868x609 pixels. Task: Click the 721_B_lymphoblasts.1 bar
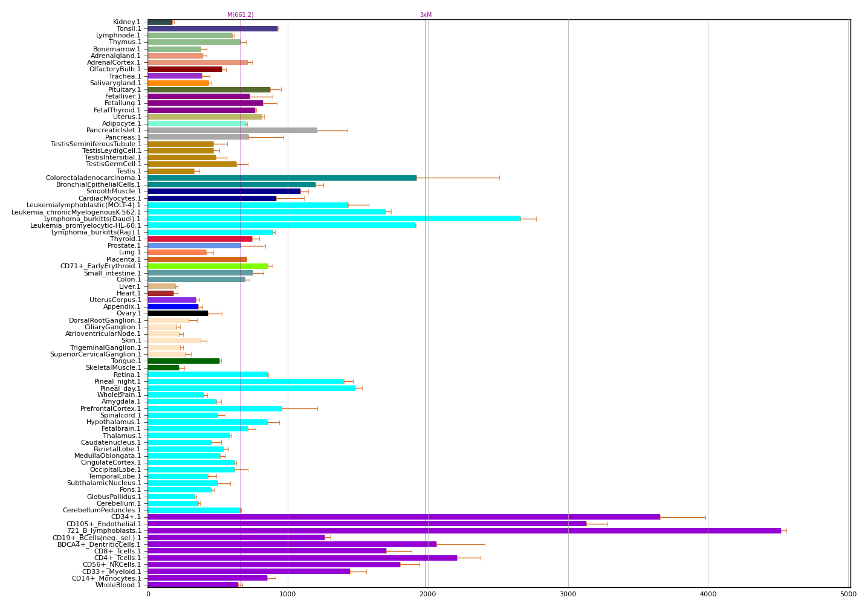tap(464, 530)
